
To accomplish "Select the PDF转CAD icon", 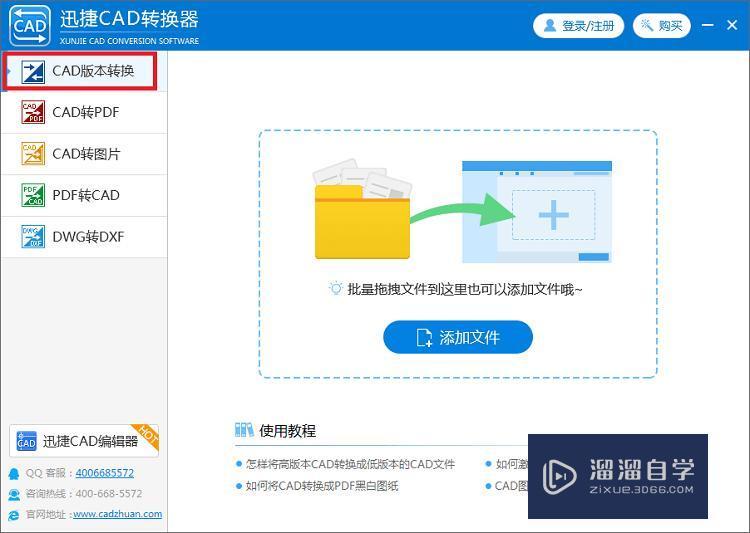I will click(33, 195).
